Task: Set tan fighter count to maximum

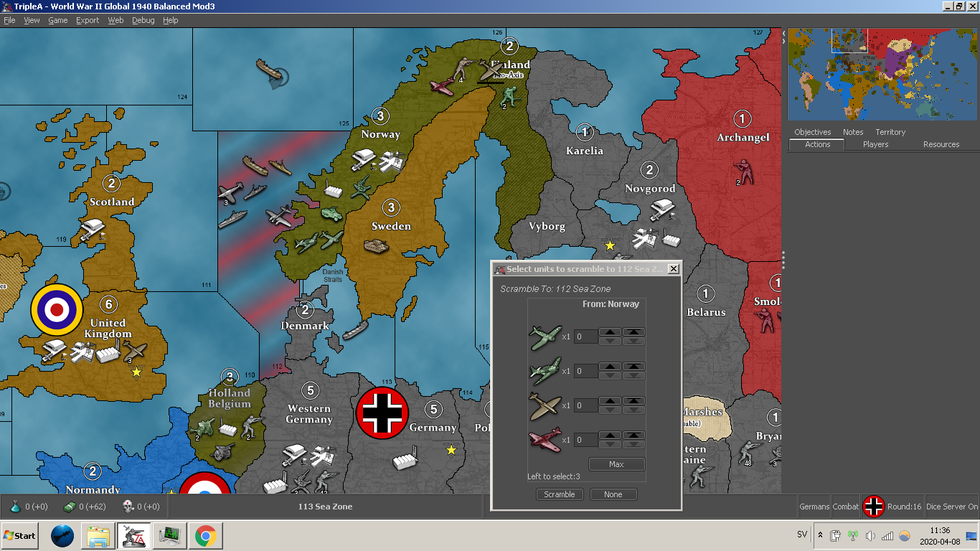Action: point(633,401)
